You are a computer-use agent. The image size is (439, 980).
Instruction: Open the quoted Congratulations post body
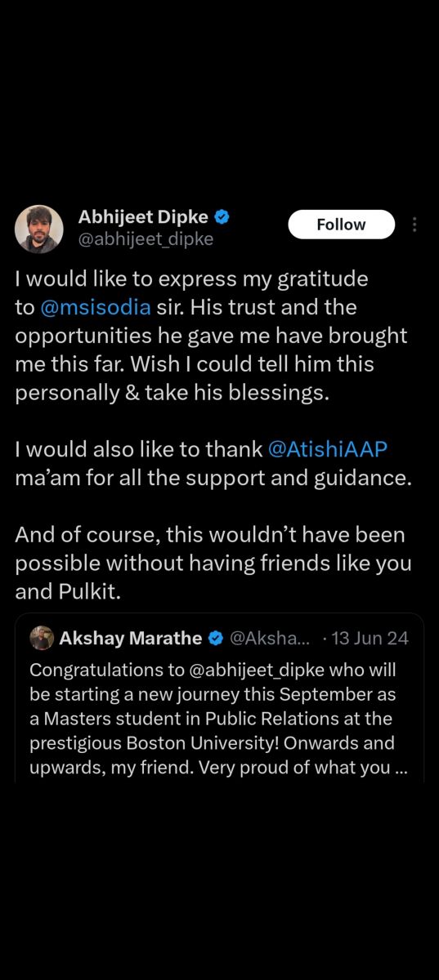[x=218, y=719]
